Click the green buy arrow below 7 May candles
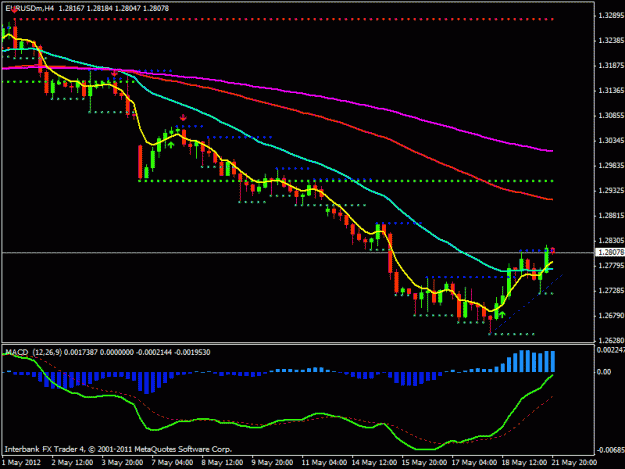 (x=171, y=144)
